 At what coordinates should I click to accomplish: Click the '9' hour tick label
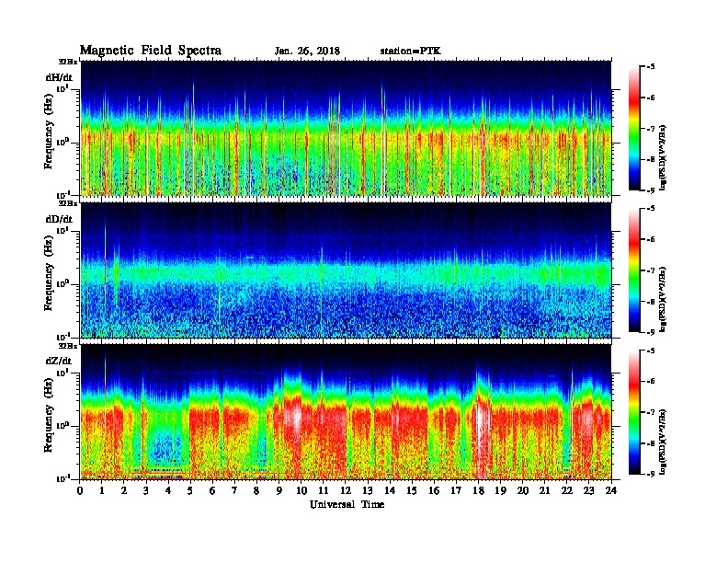279,490
